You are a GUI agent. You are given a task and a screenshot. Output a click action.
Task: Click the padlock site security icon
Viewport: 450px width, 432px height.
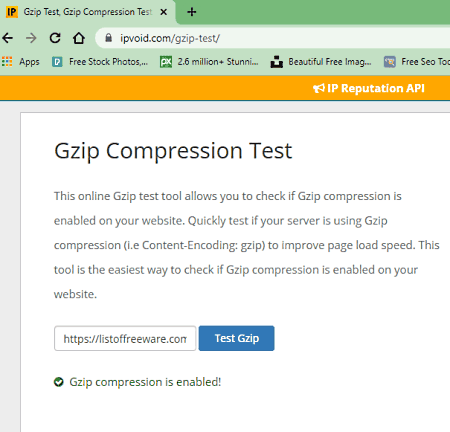point(108,38)
